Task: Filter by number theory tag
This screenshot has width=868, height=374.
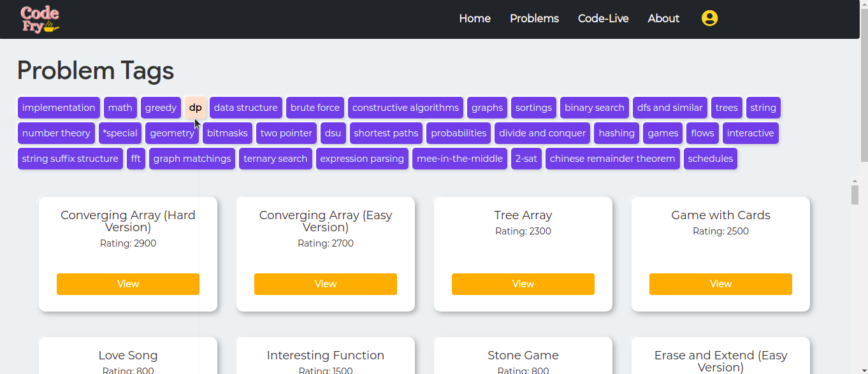Action: [56, 133]
